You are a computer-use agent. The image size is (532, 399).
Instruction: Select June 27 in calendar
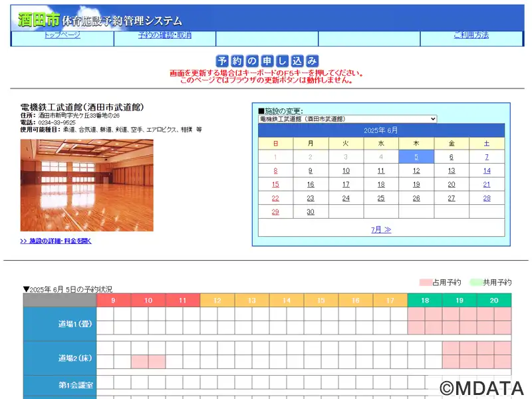(x=452, y=198)
